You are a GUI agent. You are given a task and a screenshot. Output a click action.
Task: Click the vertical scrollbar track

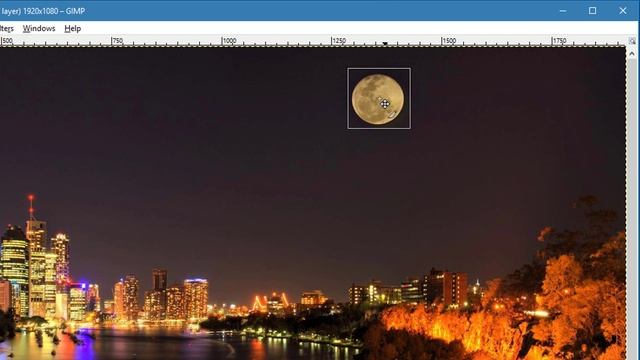[632, 208]
